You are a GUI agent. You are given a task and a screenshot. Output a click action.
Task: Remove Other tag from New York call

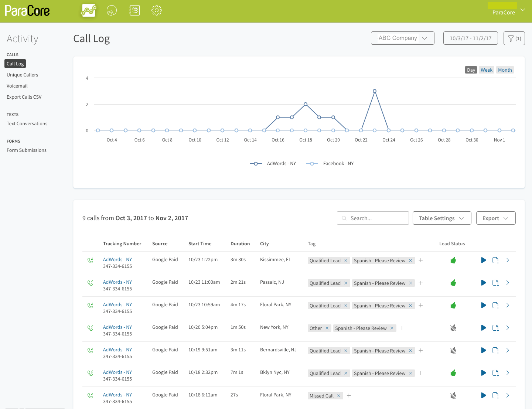pos(327,328)
